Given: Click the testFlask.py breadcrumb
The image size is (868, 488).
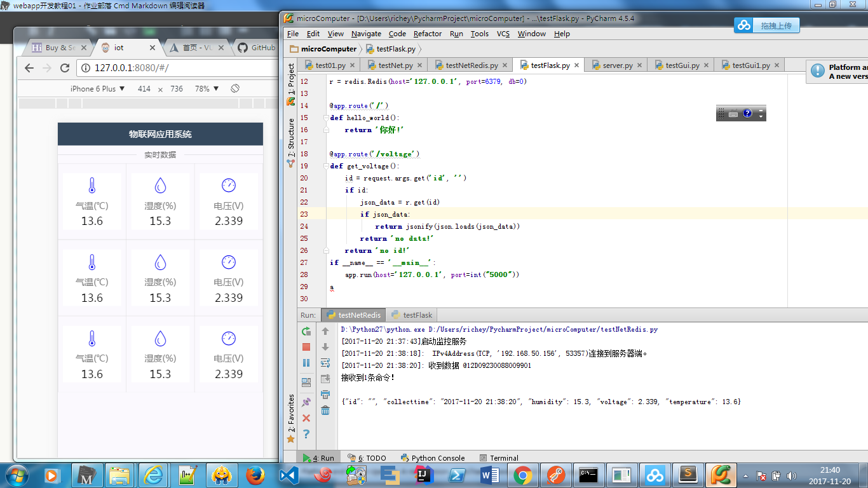Looking at the screenshot, I should 390,49.
